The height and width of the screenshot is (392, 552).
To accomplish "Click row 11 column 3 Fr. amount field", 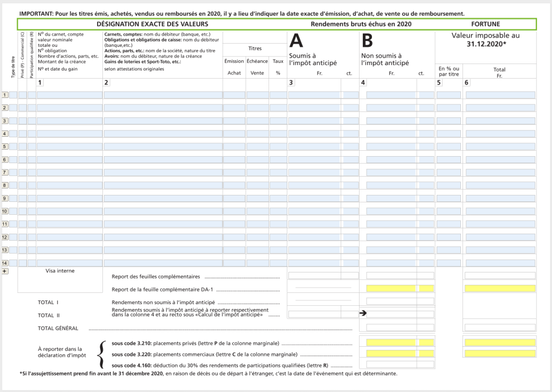I will (314, 224).
